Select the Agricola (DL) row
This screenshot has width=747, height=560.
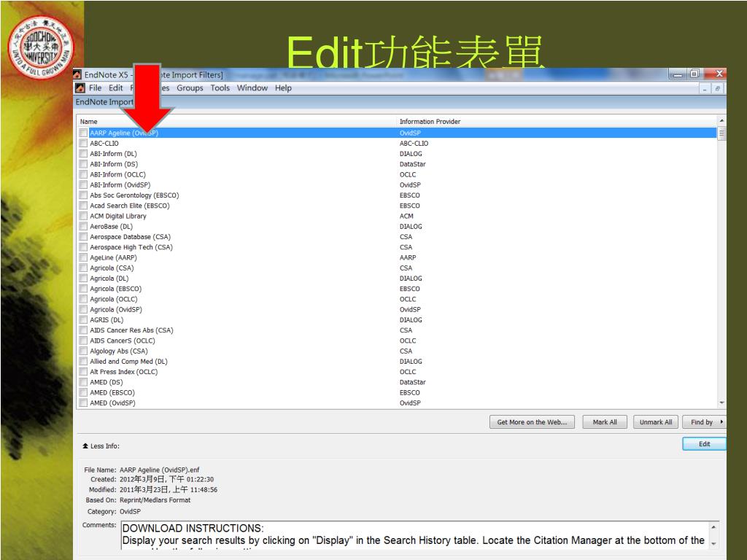click(398, 279)
